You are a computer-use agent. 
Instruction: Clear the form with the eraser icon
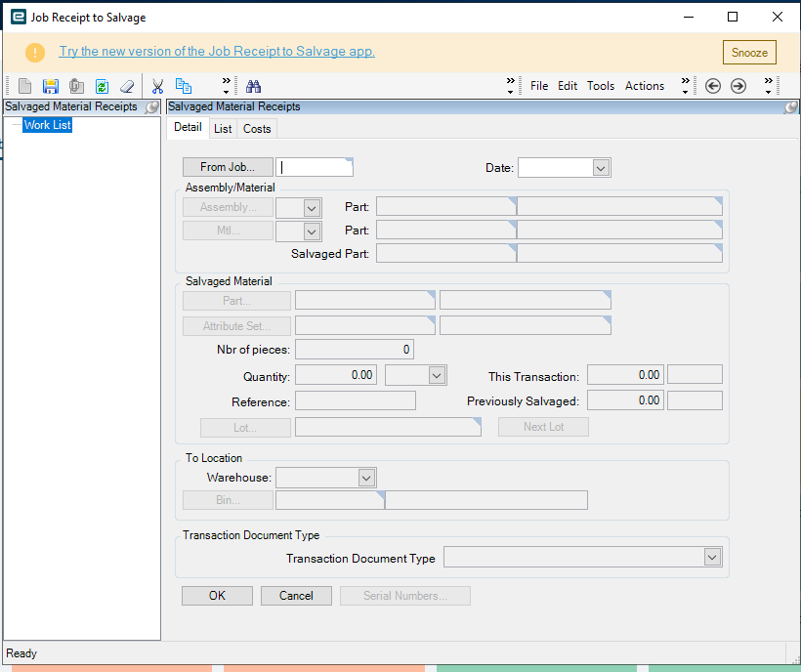click(x=127, y=86)
